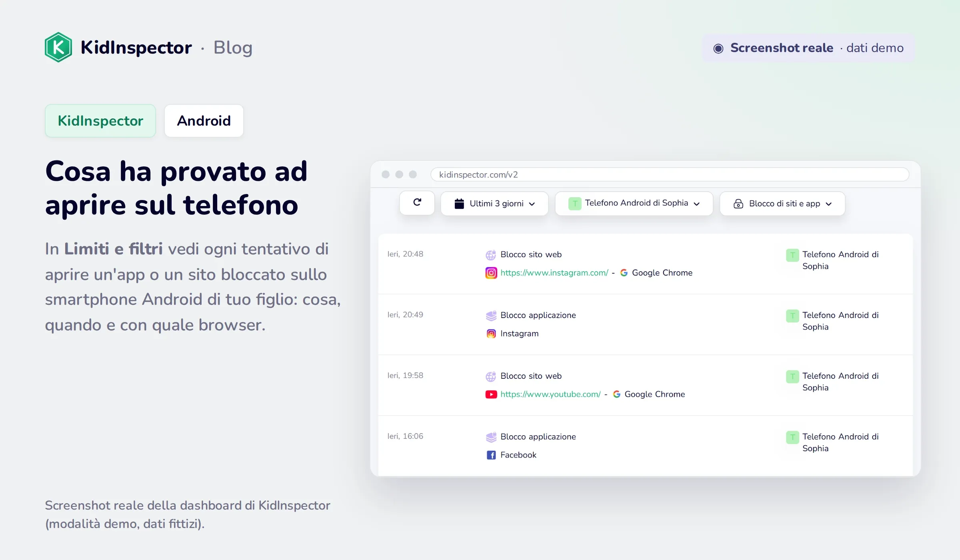Click Telefono Android di Sophia in the 19:58 row
This screenshot has height=560, width=960.
840,382
